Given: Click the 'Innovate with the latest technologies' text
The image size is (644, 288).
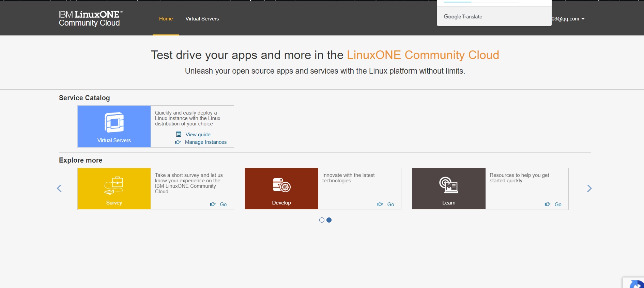Looking at the screenshot, I should tap(348, 178).
